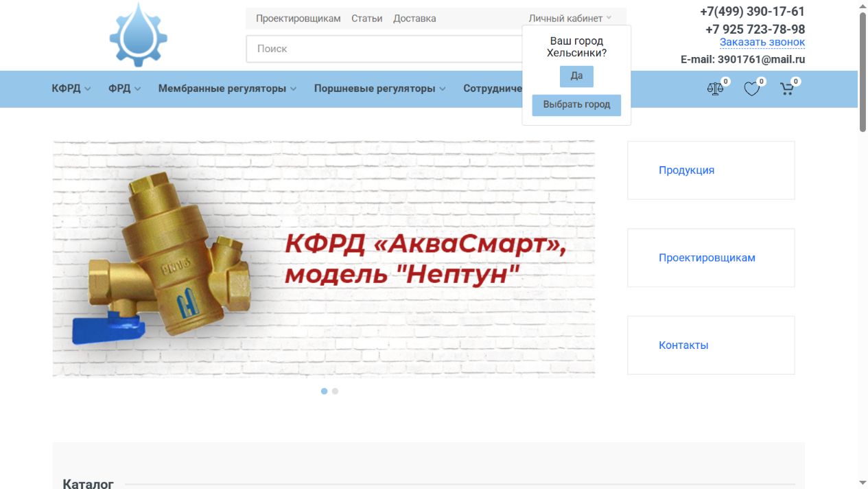This screenshot has width=868, height=489.
Task: Open the Личный кабинет dropdown
Action: pos(570,19)
